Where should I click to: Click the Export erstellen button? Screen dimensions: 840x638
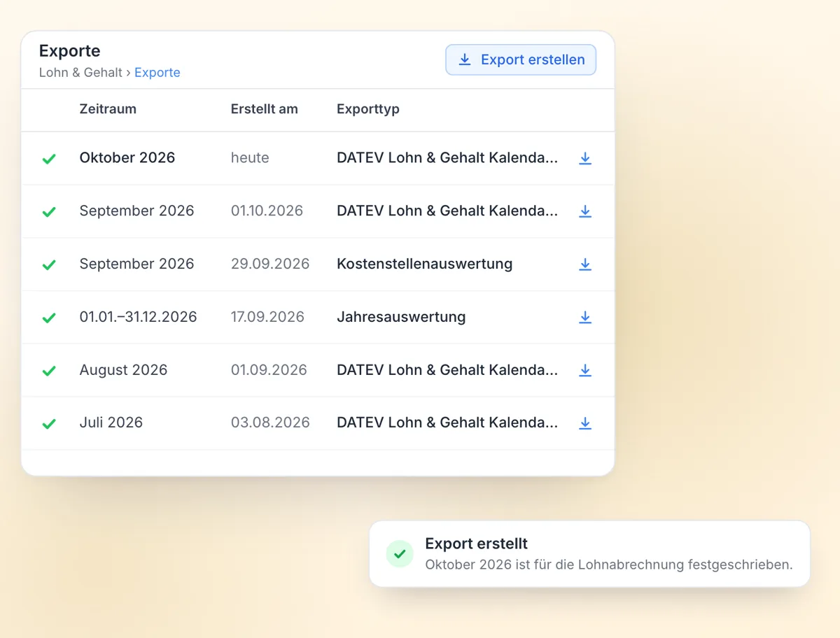(521, 60)
